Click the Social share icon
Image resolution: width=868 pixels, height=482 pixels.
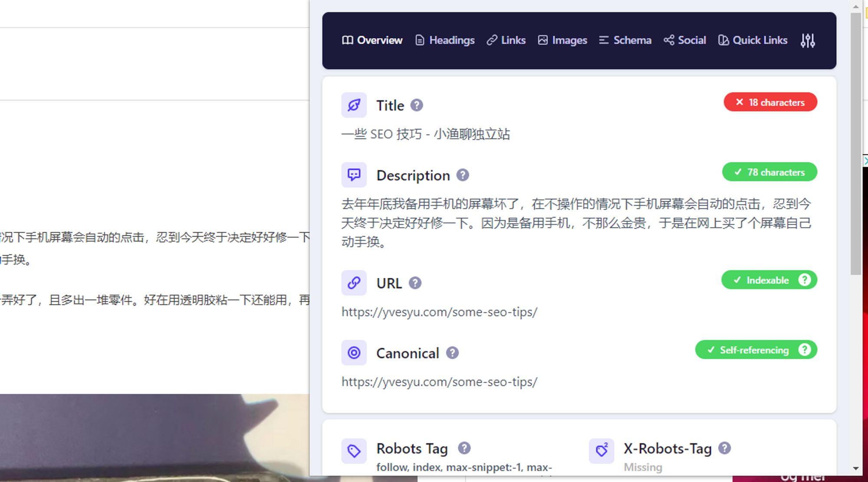(x=669, y=40)
